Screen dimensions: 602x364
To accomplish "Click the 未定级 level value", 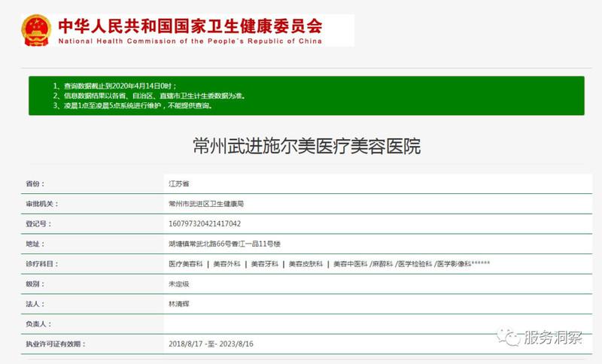I will (179, 284).
